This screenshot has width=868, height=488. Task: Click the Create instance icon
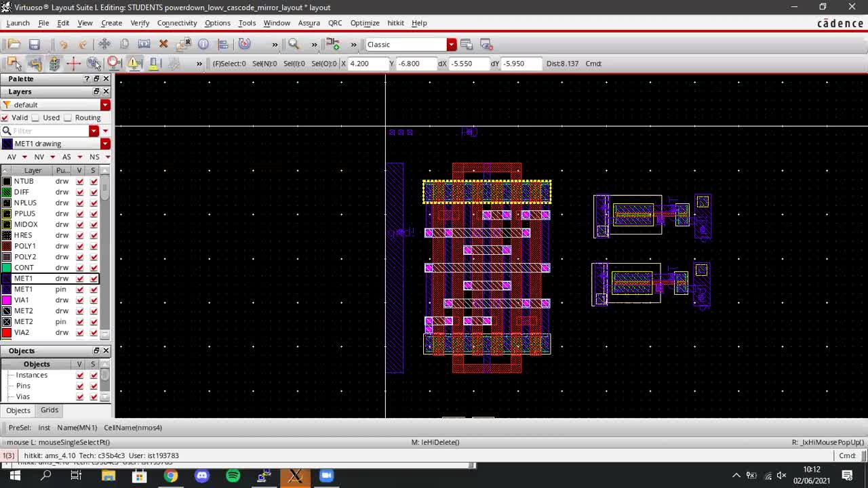pyautogui.click(x=333, y=44)
